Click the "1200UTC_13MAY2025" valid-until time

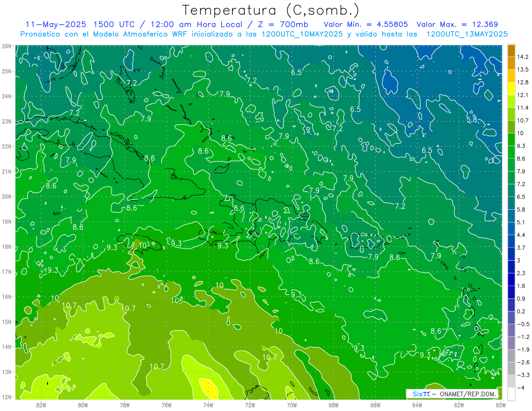point(467,34)
